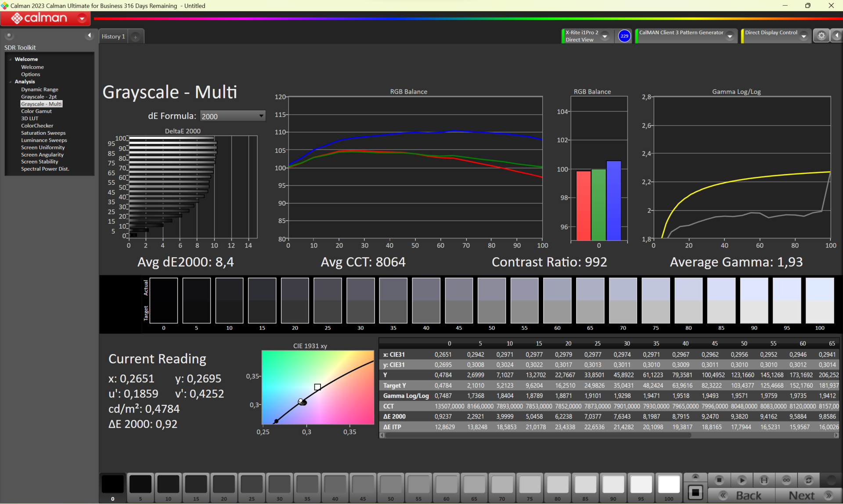Image resolution: width=843 pixels, height=504 pixels.
Task: Start reading the measurement series with play
Action: point(742,480)
